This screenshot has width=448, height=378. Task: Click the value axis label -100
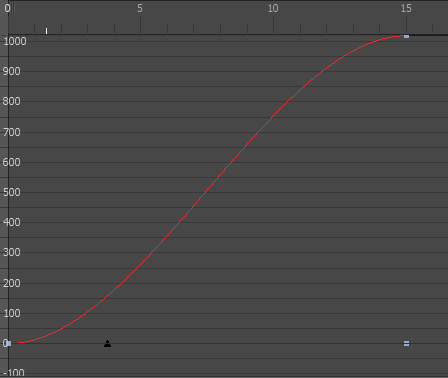pos(14,373)
